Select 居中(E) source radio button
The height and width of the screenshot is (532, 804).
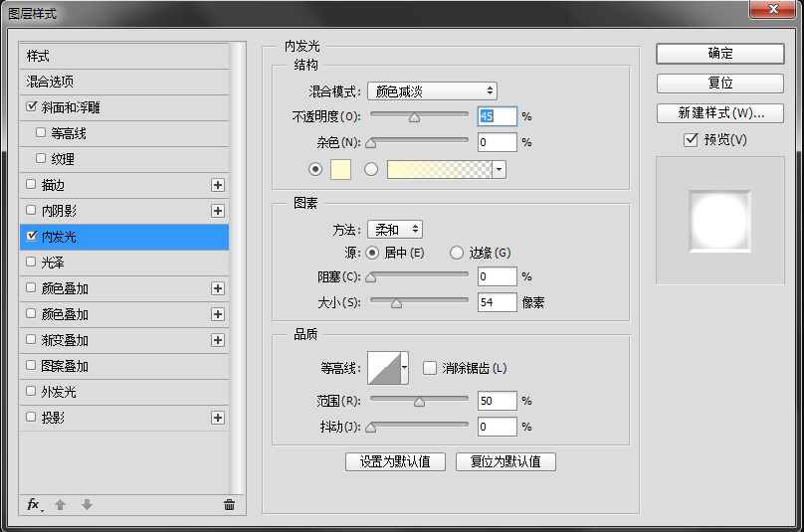(372, 253)
